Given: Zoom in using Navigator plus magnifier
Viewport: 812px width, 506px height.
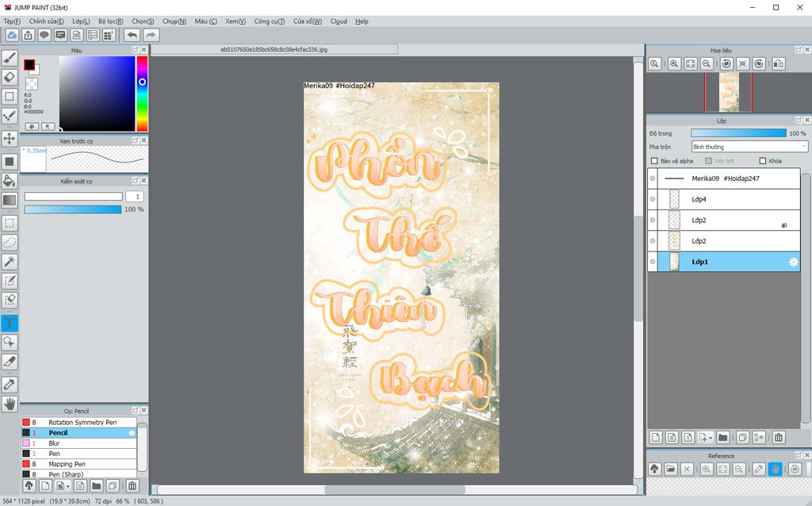Looking at the screenshot, I should [674, 63].
